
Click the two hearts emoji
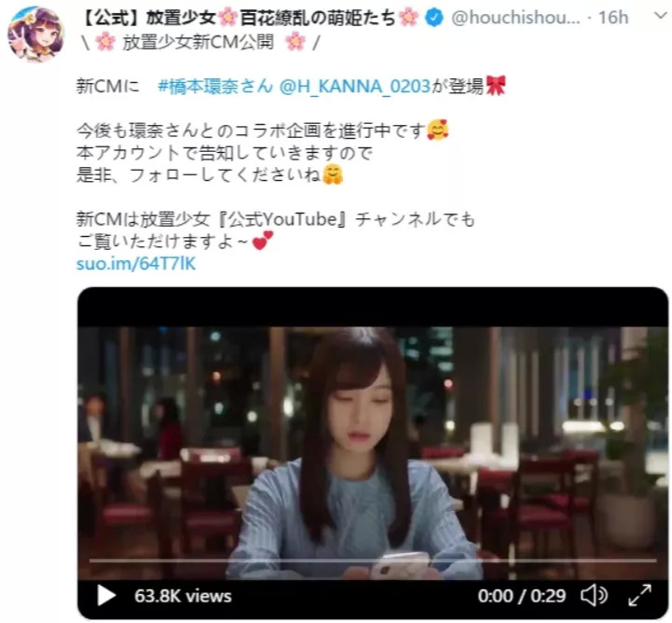tap(262, 240)
